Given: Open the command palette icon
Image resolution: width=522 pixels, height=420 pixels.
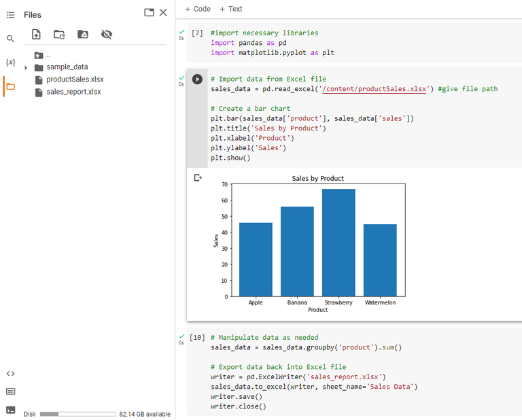Looking at the screenshot, I should [x=10, y=391].
